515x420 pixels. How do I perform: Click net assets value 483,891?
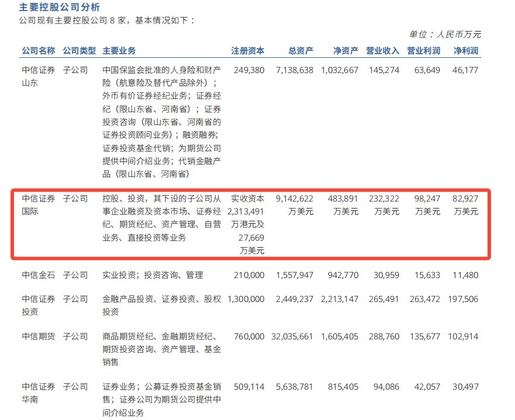click(x=343, y=199)
